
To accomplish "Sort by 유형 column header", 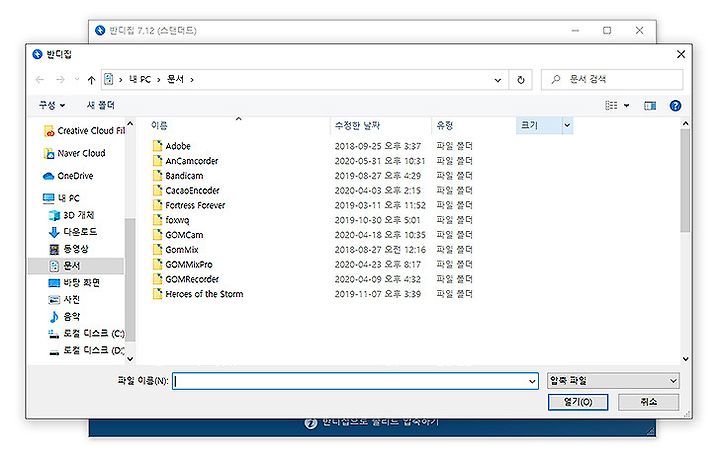I will coord(444,125).
